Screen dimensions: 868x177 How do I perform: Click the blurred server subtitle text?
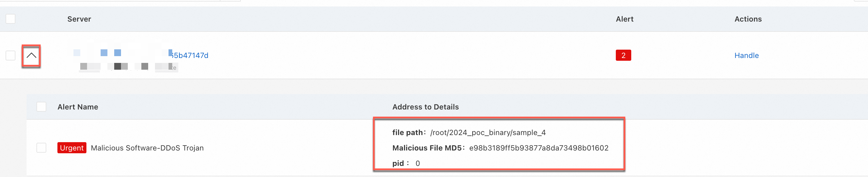(x=128, y=67)
